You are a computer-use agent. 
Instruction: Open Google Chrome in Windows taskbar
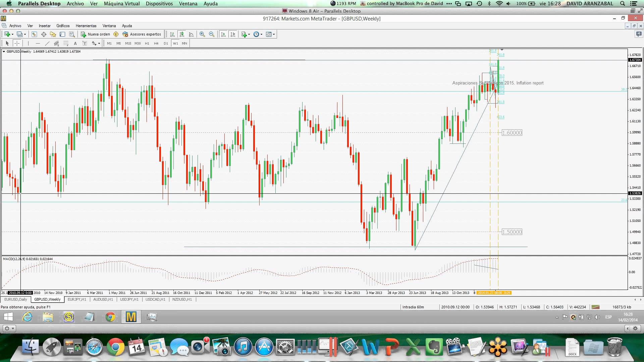click(110, 317)
